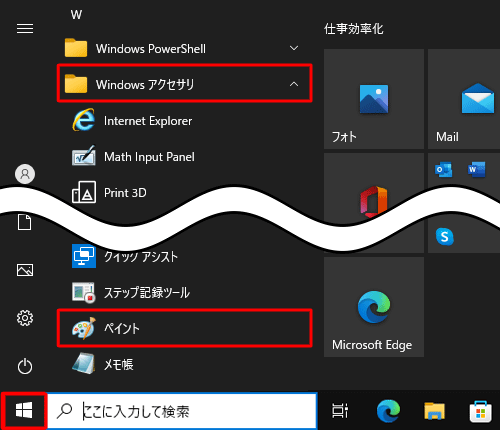Image resolution: width=500 pixels, height=430 pixels.
Task: Click the hamburger expand menu icon
Action: click(25, 28)
